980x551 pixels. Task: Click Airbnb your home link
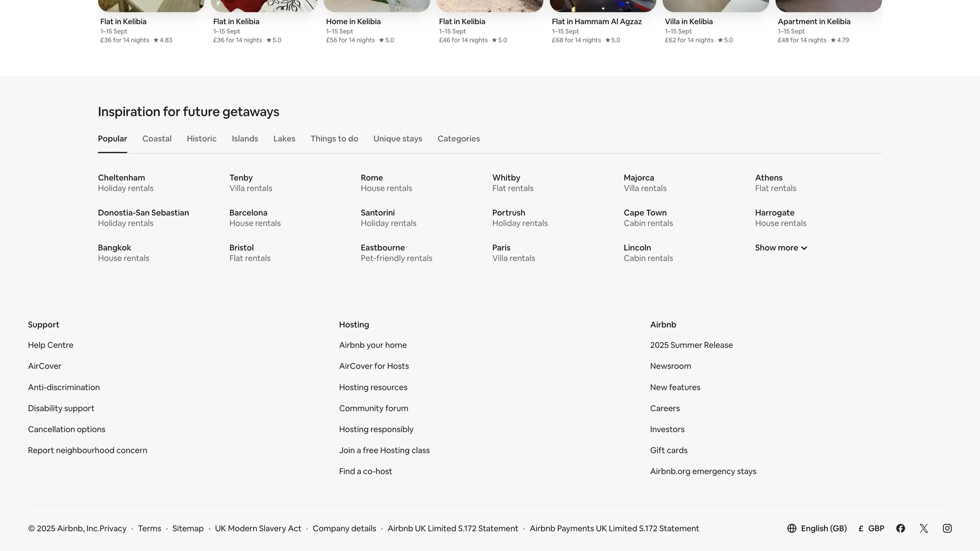coord(372,345)
